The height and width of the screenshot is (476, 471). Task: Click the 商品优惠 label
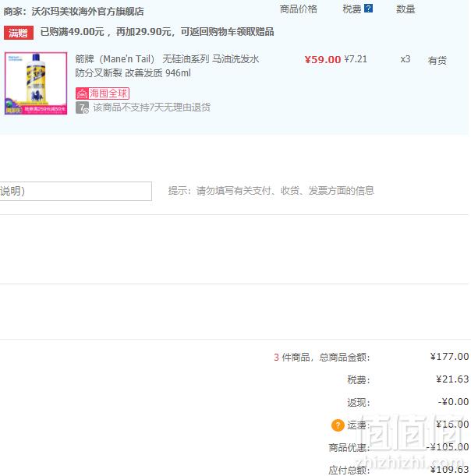pos(349,448)
